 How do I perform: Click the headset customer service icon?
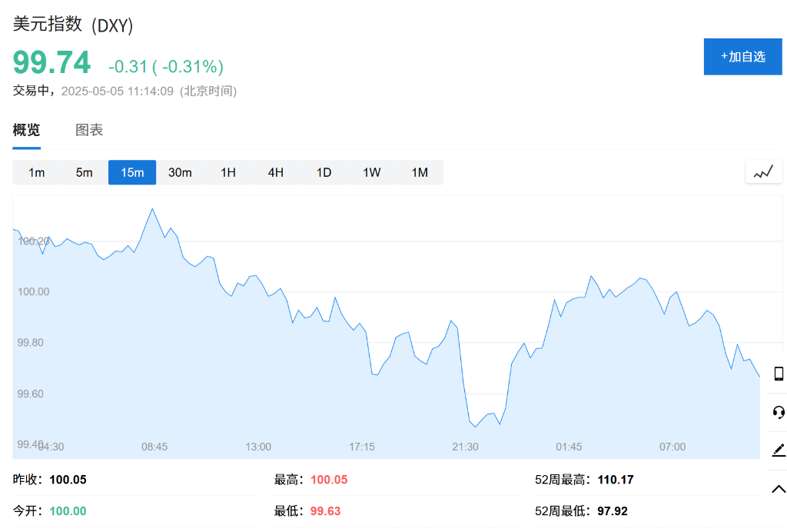(x=777, y=413)
